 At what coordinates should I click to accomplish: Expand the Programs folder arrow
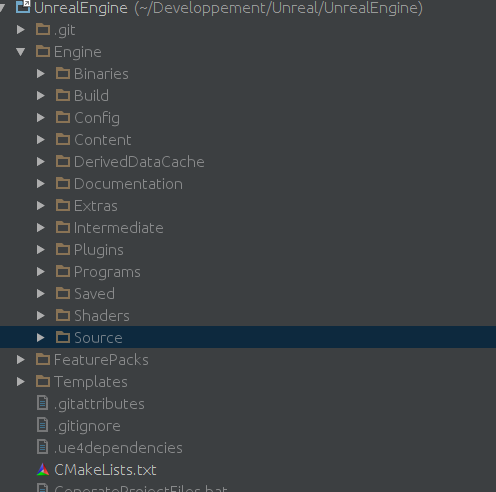41,271
